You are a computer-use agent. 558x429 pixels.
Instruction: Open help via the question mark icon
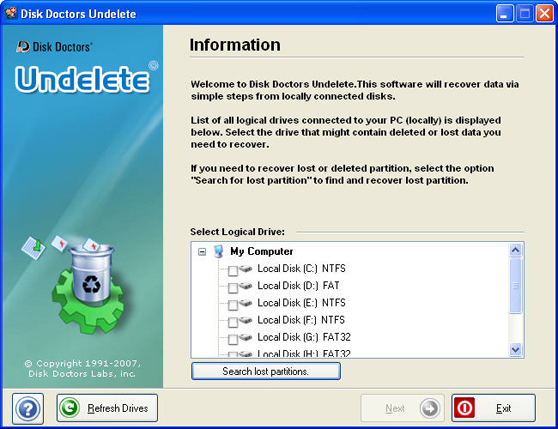pos(28,408)
